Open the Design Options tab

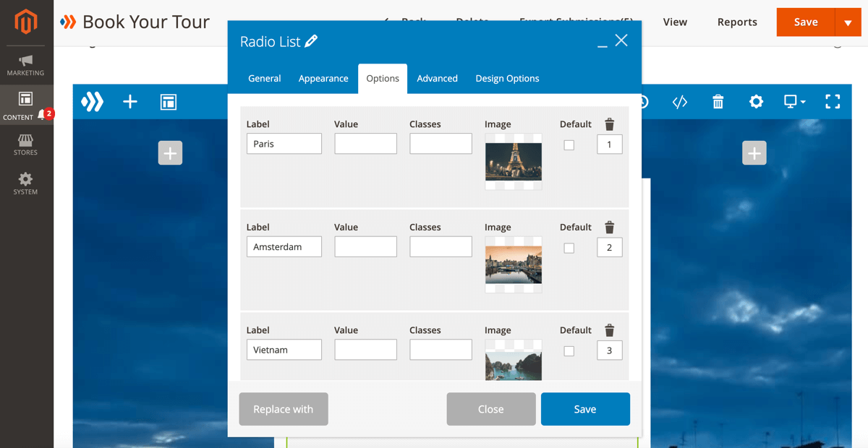tap(507, 78)
